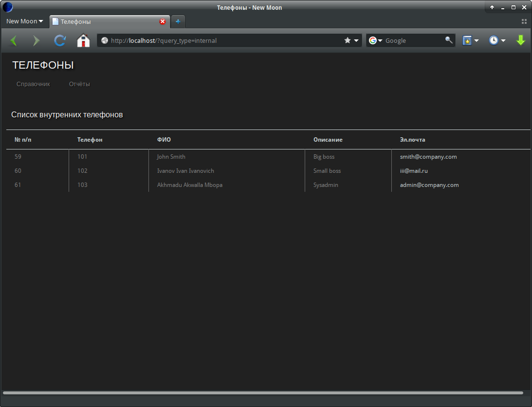Open downloads with the green arrow
Viewport: 532px width, 407px height.
click(520, 40)
